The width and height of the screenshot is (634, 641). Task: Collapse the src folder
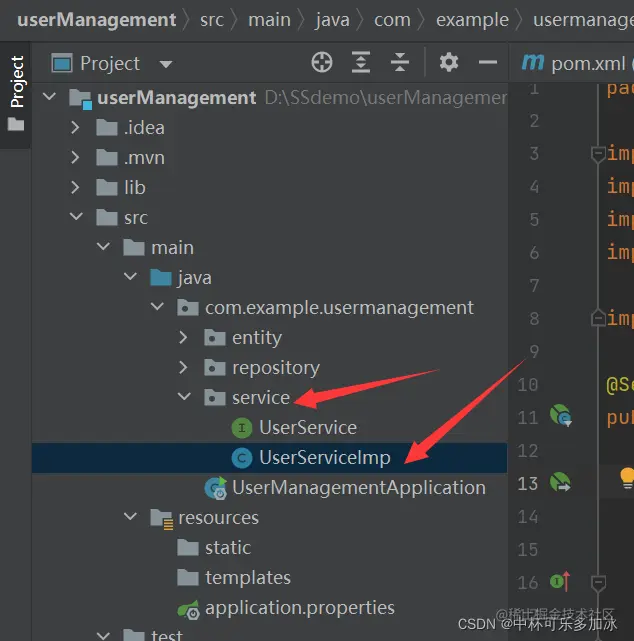(x=76, y=216)
